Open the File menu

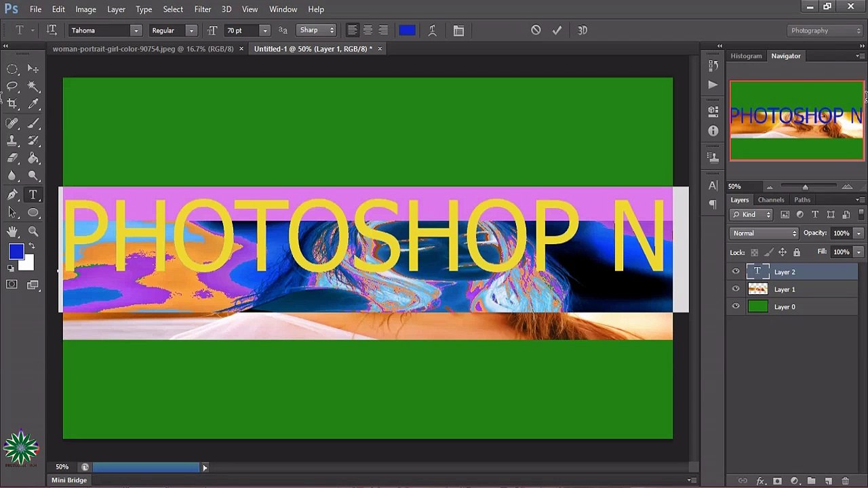[35, 9]
